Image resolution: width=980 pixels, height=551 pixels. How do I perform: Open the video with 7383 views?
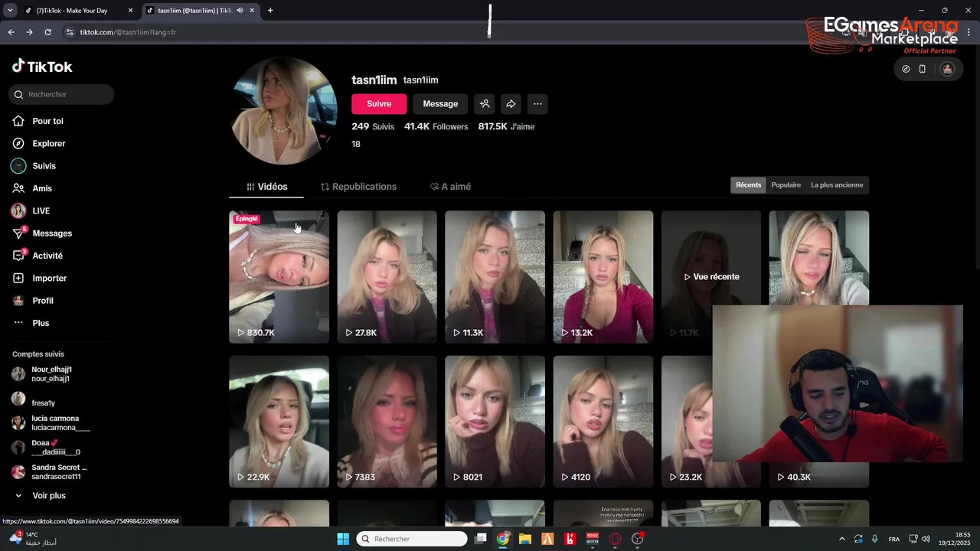(387, 422)
